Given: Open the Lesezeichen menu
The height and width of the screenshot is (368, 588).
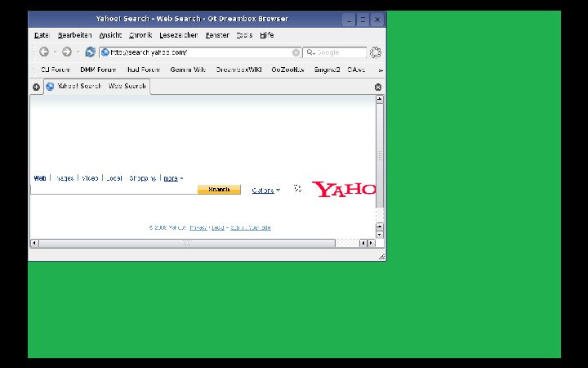Looking at the screenshot, I should pos(179,35).
